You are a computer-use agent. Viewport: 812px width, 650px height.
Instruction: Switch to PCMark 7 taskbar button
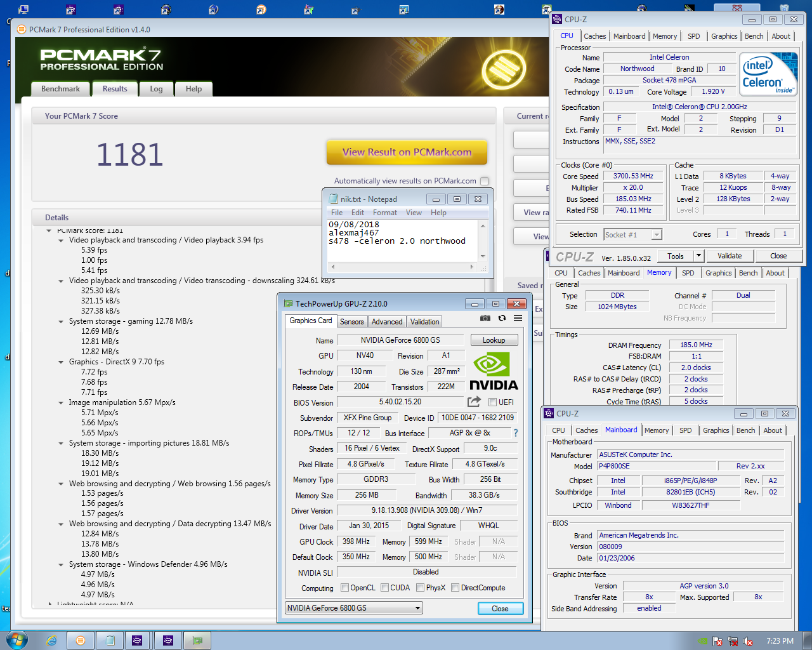[x=81, y=640]
